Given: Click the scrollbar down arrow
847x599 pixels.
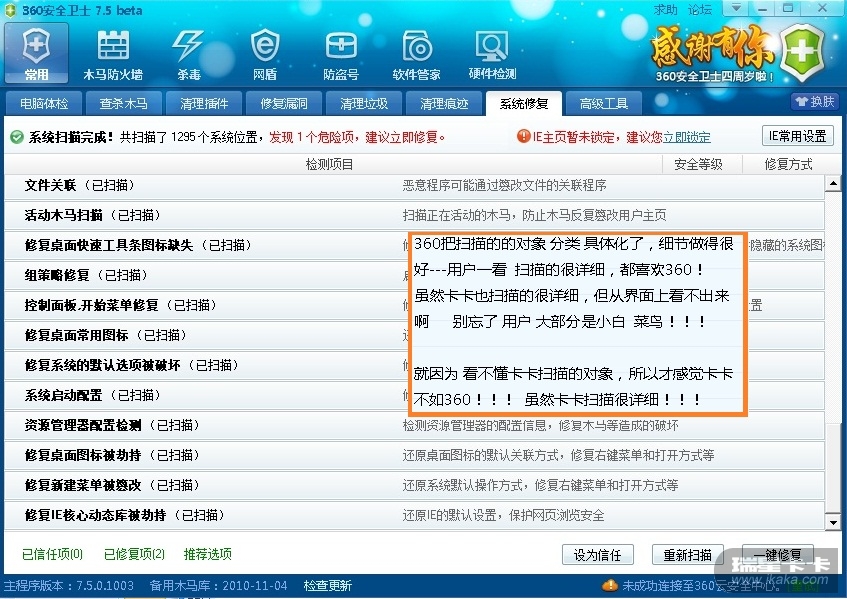Looking at the screenshot, I should [833, 522].
